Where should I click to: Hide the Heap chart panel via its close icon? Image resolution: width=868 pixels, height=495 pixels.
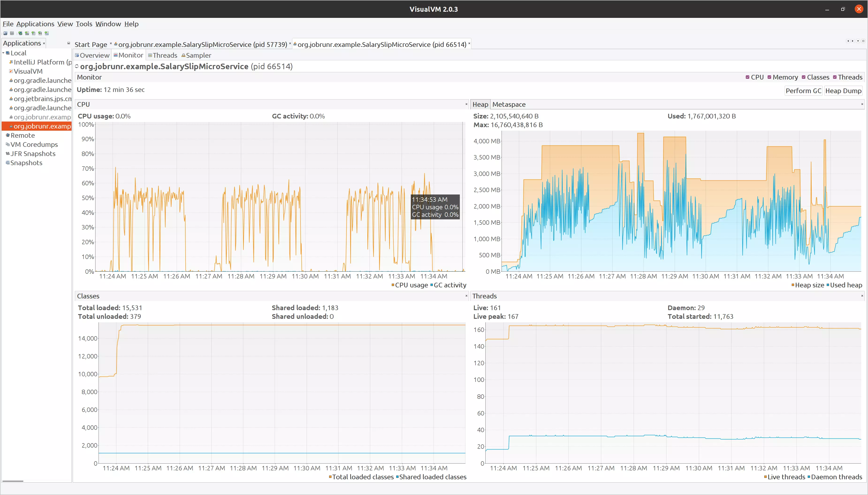coord(862,104)
